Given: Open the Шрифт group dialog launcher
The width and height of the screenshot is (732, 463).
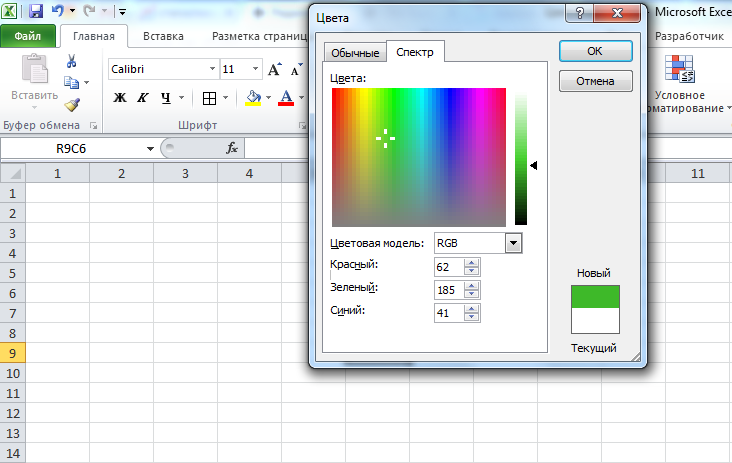Looking at the screenshot, I should point(302,126).
